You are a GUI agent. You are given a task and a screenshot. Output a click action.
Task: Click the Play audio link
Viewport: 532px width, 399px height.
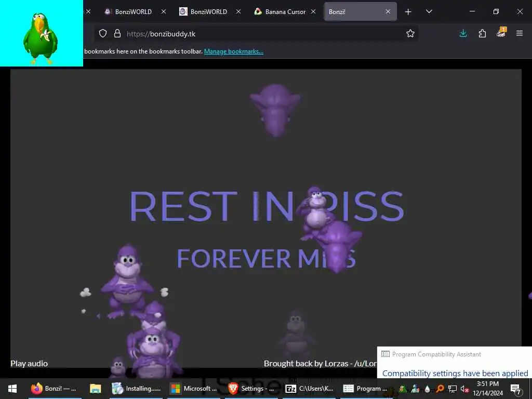point(29,363)
